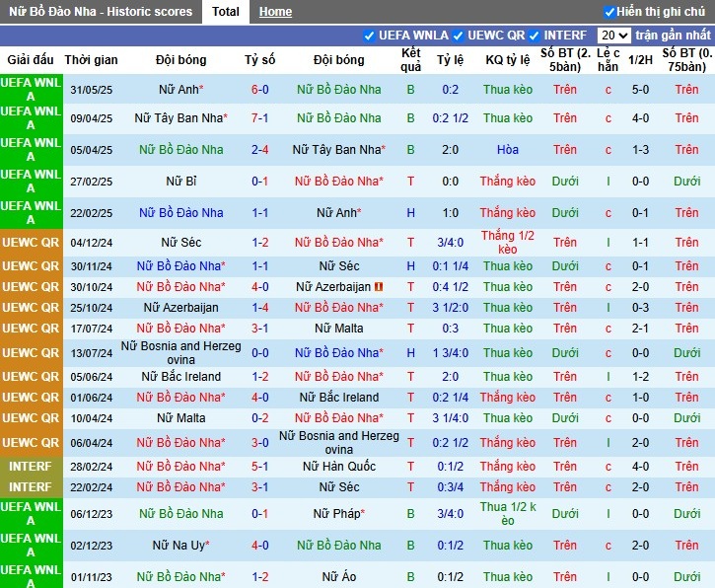Click the Thời gian column header
The height and width of the screenshot is (588, 715).
pos(91,60)
